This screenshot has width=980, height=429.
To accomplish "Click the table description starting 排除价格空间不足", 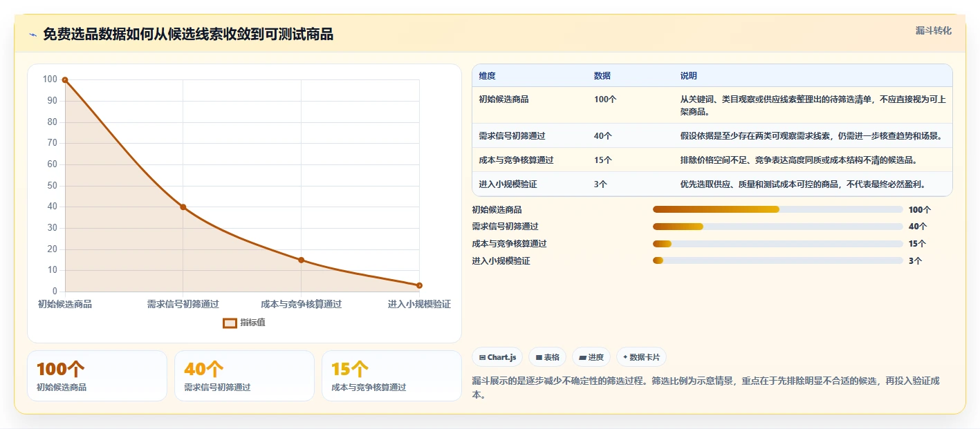I will pyautogui.click(x=799, y=160).
